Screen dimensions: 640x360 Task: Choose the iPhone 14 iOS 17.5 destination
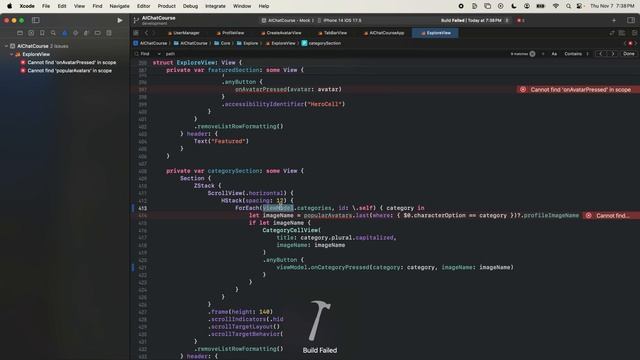[x=340, y=20]
